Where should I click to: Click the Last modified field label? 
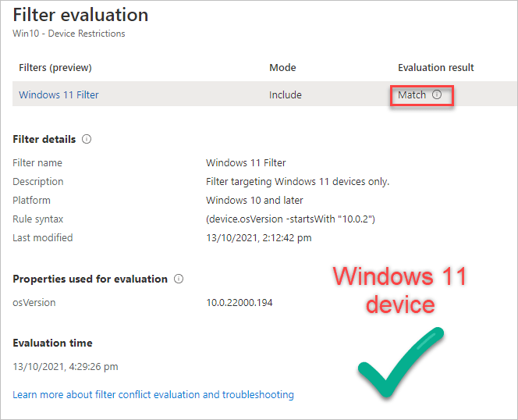click(x=43, y=238)
